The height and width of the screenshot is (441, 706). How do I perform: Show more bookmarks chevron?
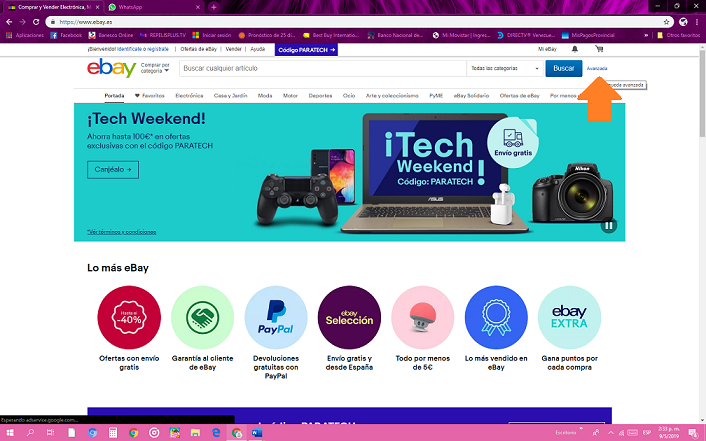tap(646, 35)
